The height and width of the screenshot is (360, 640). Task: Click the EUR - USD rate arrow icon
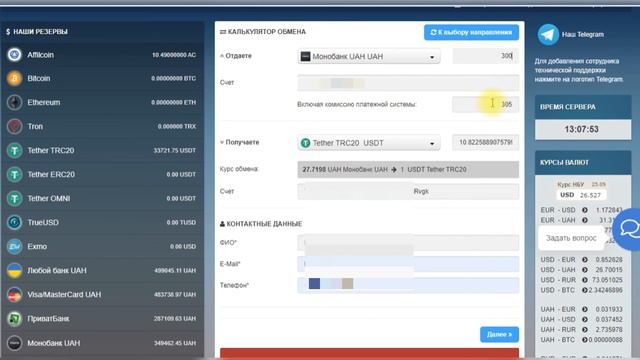click(584, 210)
